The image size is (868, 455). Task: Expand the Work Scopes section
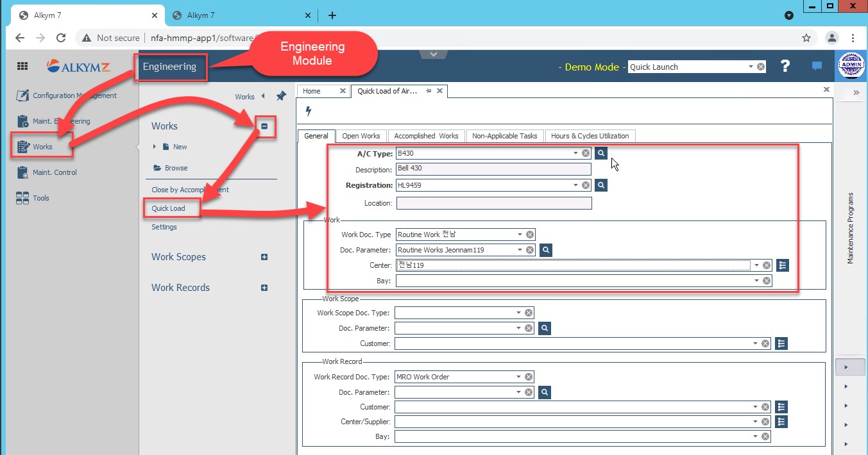pos(264,257)
